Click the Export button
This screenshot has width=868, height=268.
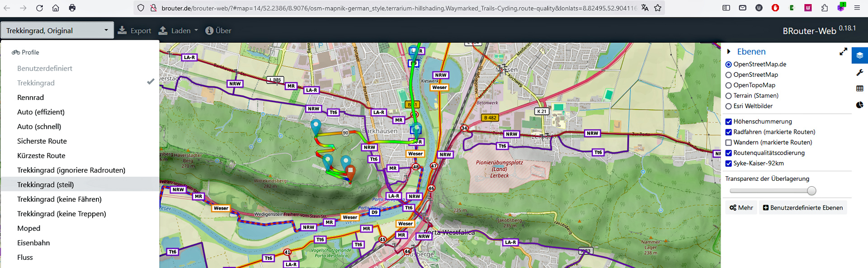(x=134, y=30)
